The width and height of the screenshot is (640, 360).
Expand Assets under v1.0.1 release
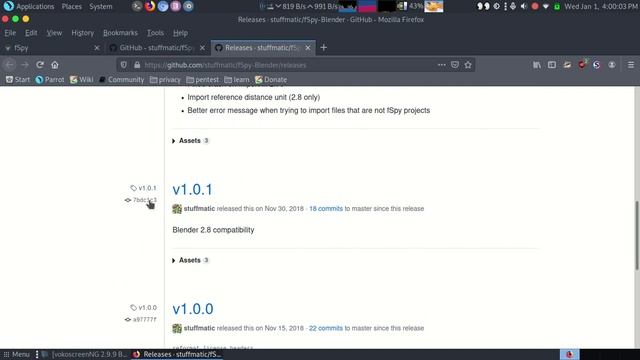(190, 260)
